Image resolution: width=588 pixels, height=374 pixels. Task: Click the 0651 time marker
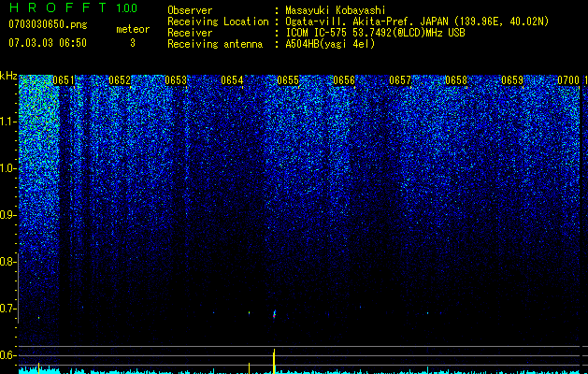pyautogui.click(x=64, y=80)
